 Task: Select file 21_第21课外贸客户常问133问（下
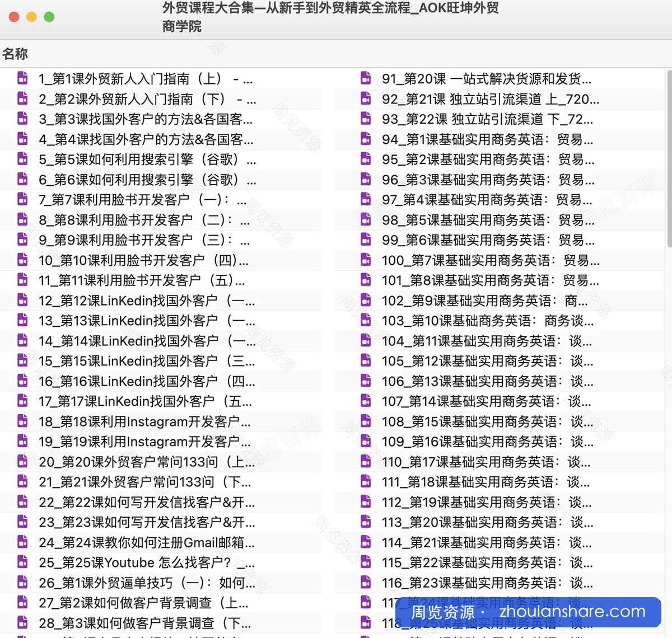click(x=145, y=482)
